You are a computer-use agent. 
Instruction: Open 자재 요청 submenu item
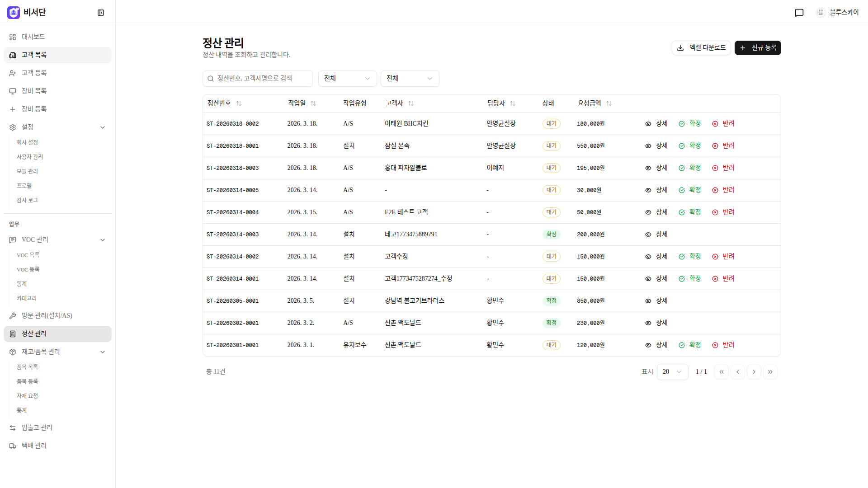[27, 396]
